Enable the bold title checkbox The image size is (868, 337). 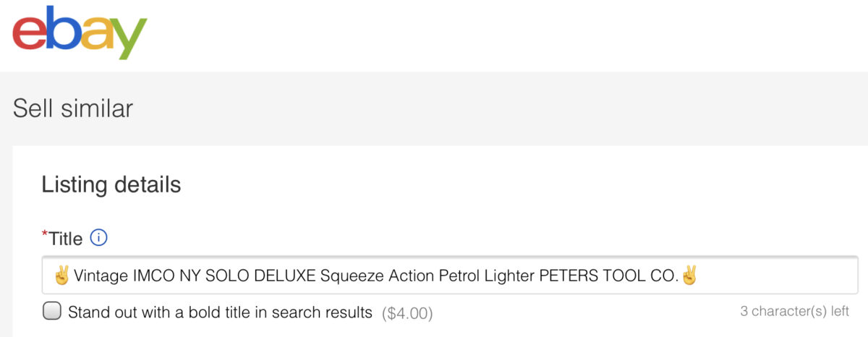[51, 312]
